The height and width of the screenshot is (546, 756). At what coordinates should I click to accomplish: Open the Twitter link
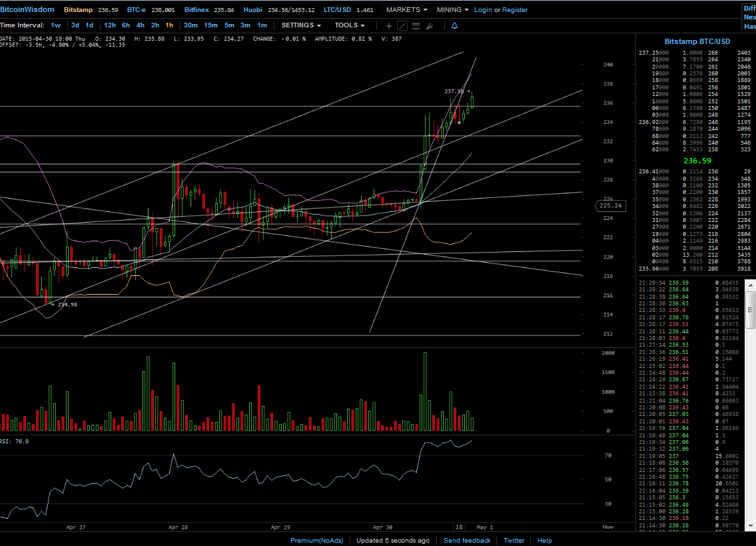(x=514, y=540)
